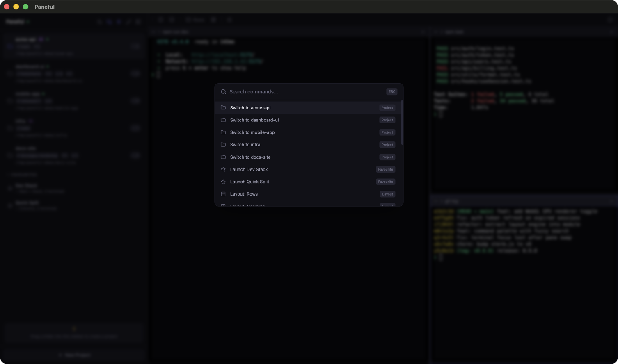Select Switch to dashboard-ui in the command palette
Screen dimensions: 618x364
click(254, 120)
